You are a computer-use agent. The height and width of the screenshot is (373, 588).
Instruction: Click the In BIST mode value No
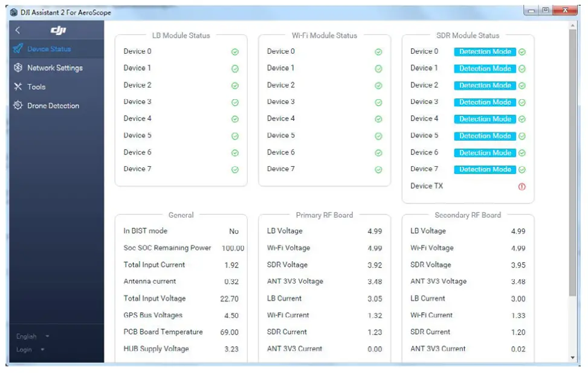[234, 232]
